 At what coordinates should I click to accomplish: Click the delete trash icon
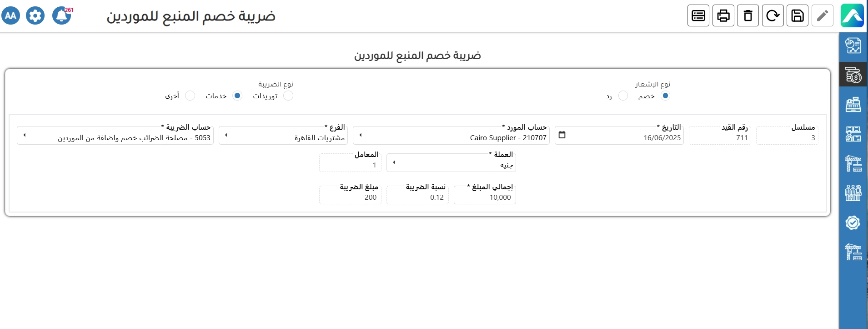click(748, 16)
